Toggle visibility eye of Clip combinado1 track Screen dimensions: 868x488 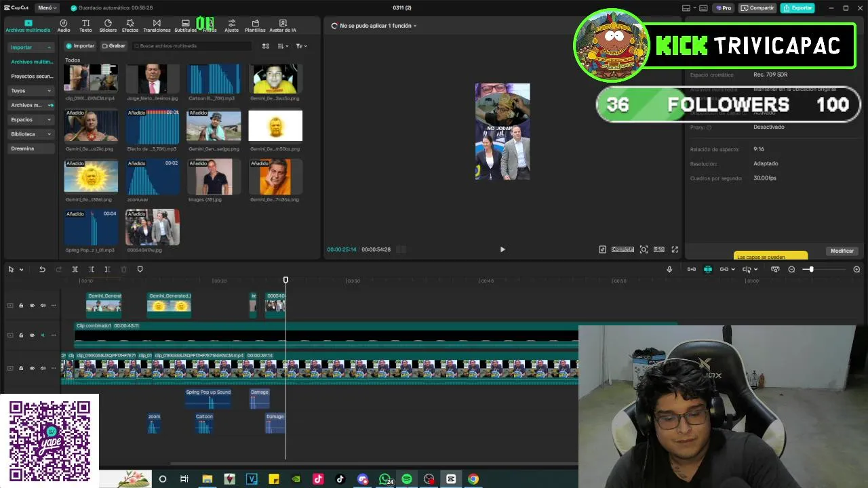tap(32, 335)
